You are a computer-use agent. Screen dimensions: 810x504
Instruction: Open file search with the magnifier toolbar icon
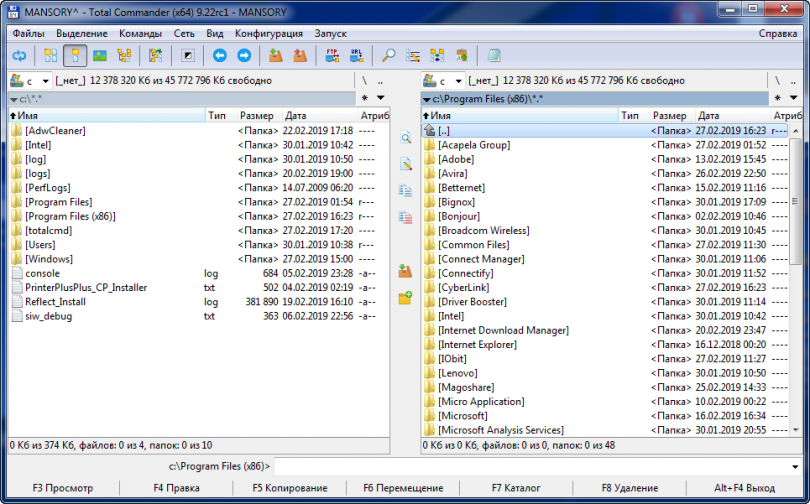(388, 56)
